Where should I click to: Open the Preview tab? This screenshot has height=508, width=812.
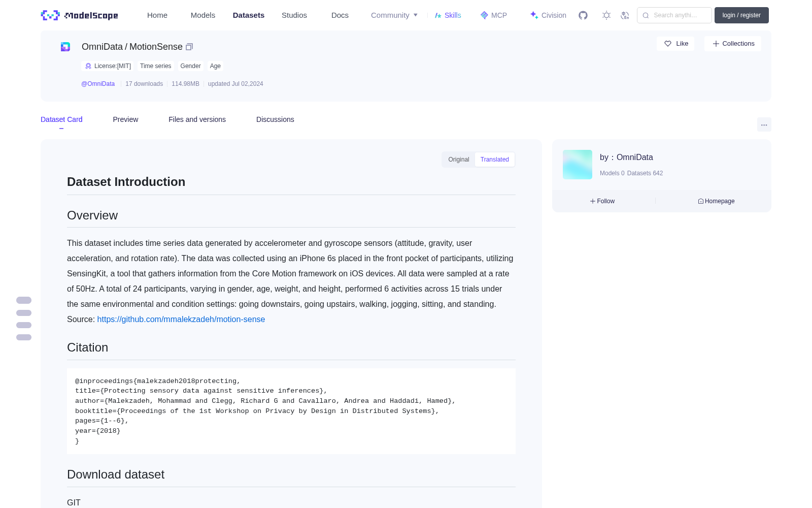pyautogui.click(x=125, y=119)
